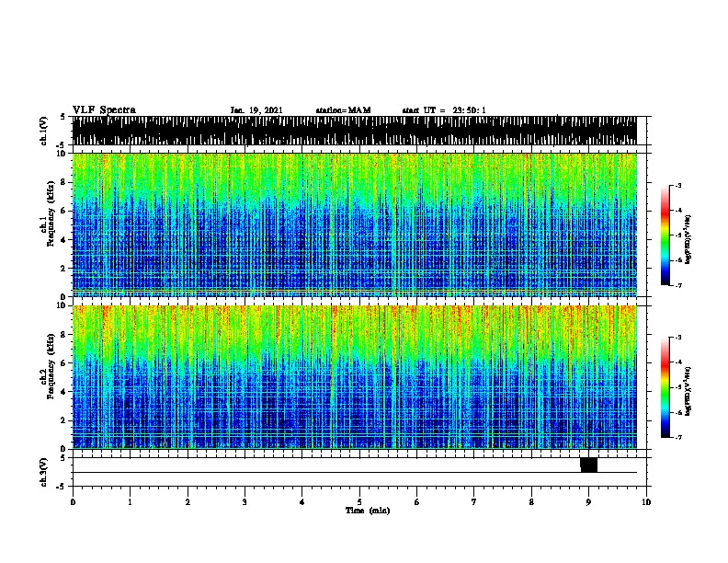The height and width of the screenshot is (563, 728).
Task: Click time axis tick label "3"
Action: [x=245, y=501]
